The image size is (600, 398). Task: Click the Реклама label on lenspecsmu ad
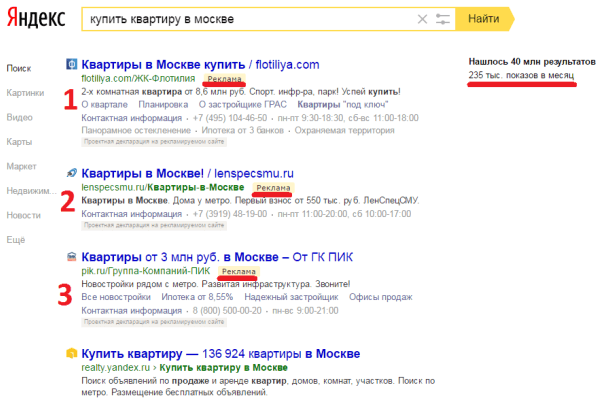coord(273,188)
